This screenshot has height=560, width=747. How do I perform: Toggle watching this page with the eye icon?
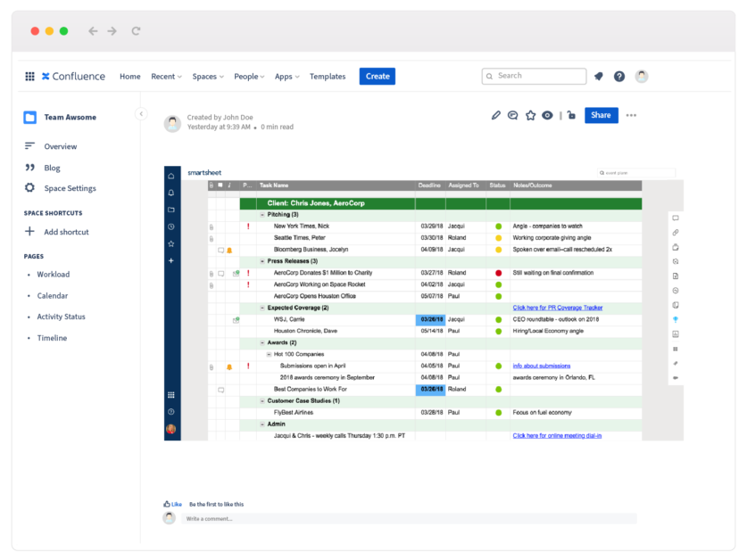coord(547,115)
